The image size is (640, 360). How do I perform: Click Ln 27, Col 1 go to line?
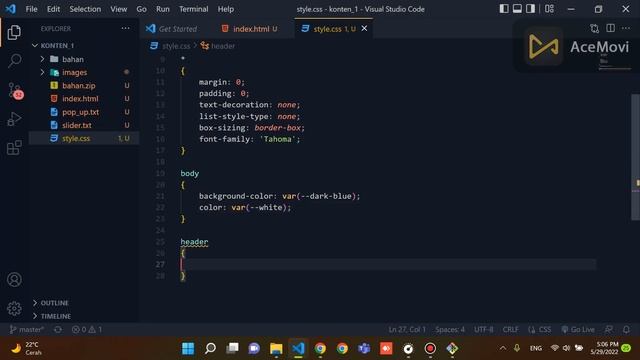point(407,329)
